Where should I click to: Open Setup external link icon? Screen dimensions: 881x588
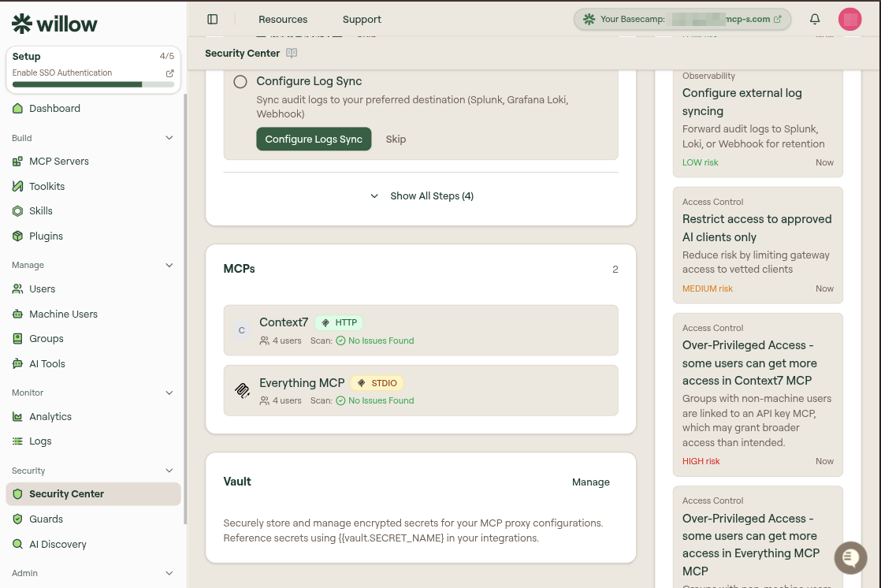tap(169, 73)
